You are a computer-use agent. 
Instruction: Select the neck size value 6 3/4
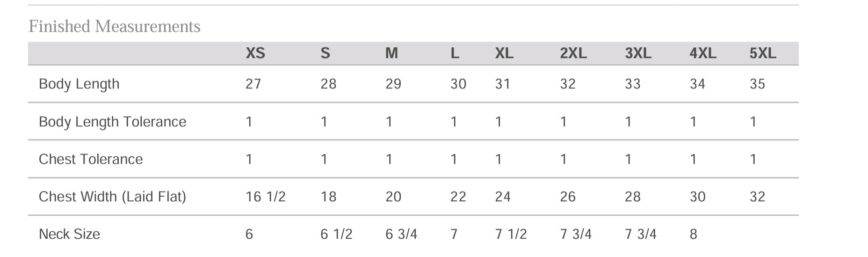click(401, 234)
